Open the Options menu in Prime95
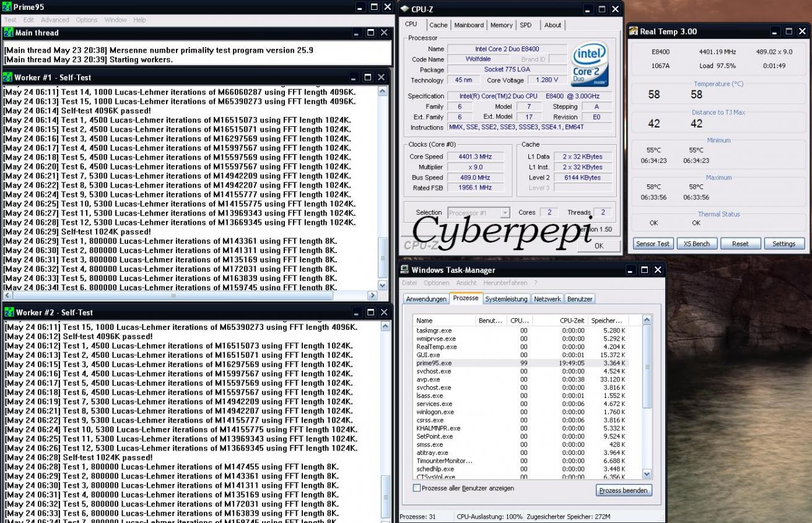This screenshot has width=812, height=523. pos(87,20)
